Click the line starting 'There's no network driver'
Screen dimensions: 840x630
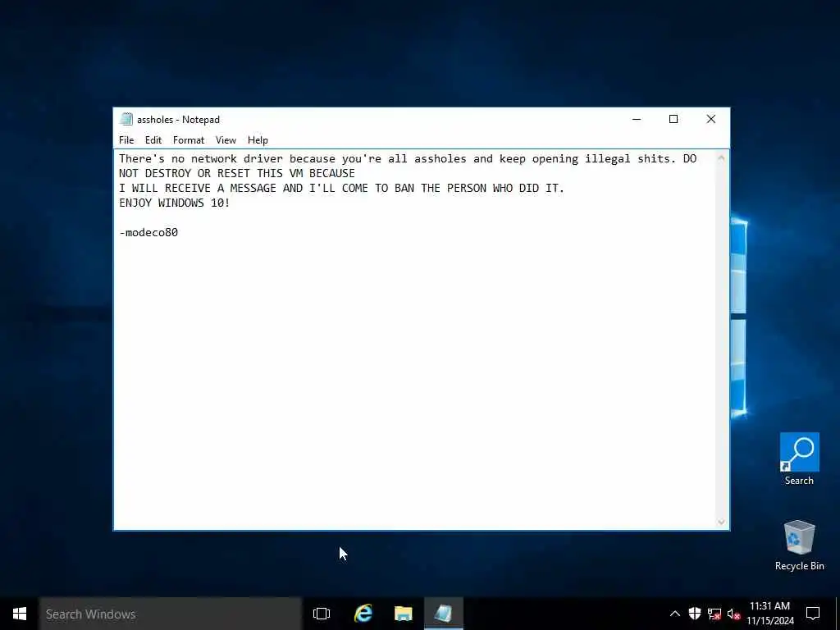coord(408,158)
